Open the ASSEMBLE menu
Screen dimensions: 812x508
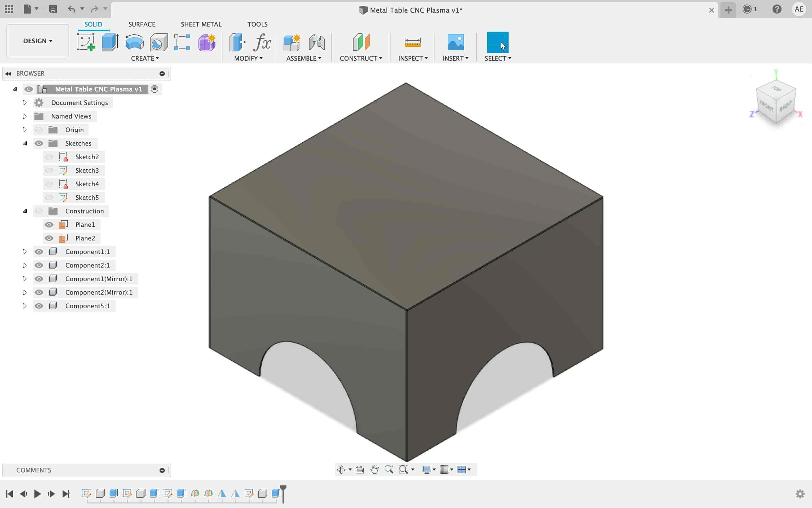pyautogui.click(x=304, y=58)
